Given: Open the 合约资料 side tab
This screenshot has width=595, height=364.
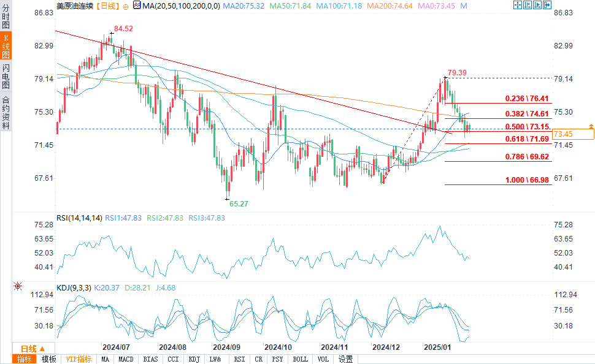Looking at the screenshot, I should [x=6, y=113].
